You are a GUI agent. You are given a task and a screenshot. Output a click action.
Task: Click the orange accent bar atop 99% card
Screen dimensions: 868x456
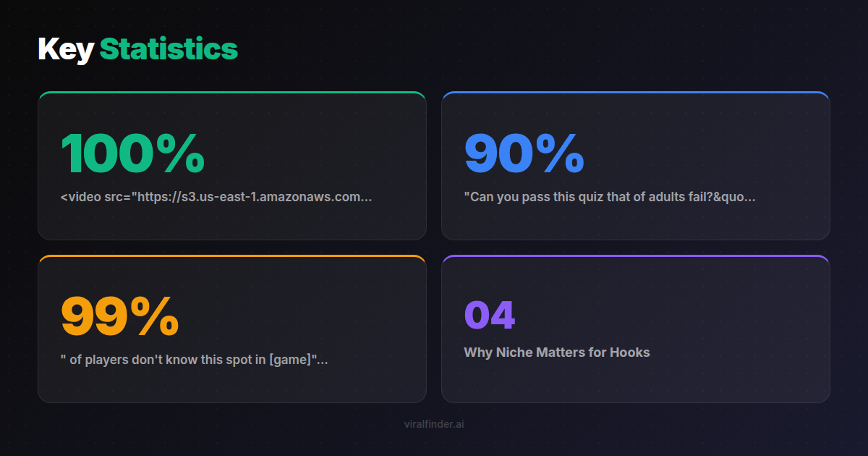click(231, 256)
